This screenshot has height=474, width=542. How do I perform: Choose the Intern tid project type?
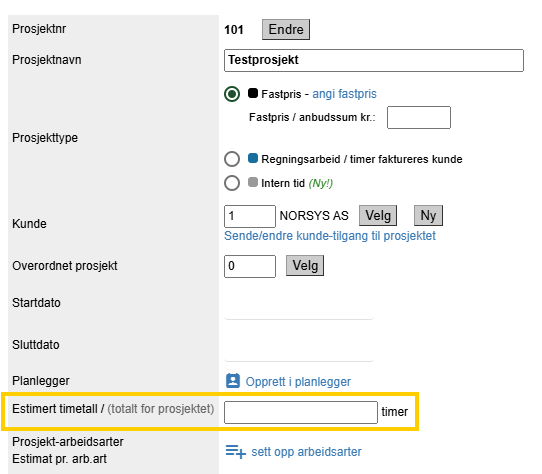point(232,183)
